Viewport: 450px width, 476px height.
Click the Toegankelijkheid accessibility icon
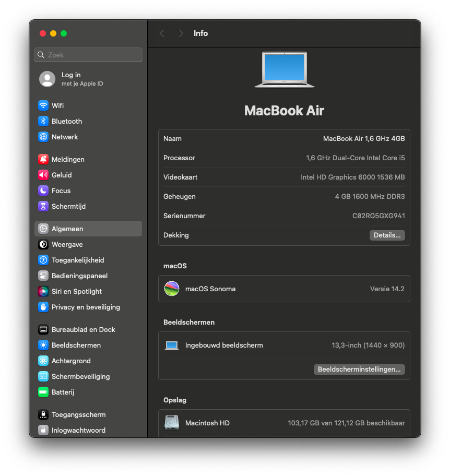pyautogui.click(x=43, y=260)
